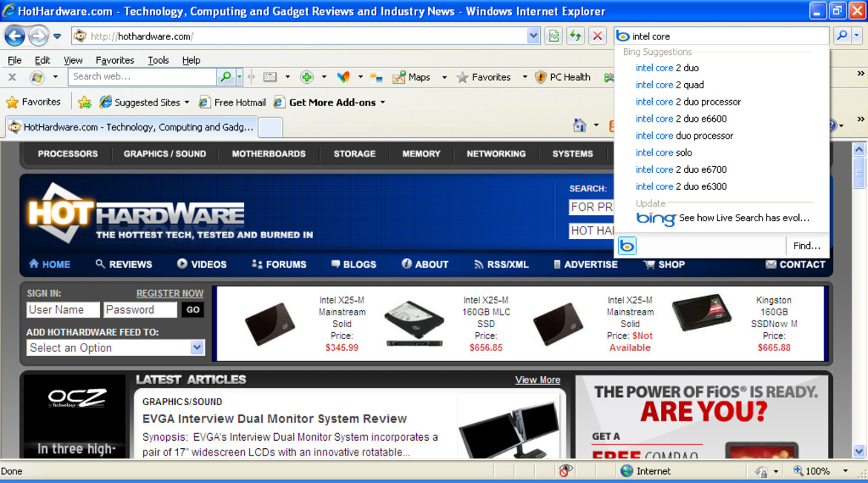Click the User Name input field
Image resolution: width=868 pixels, height=483 pixels.
(x=63, y=310)
